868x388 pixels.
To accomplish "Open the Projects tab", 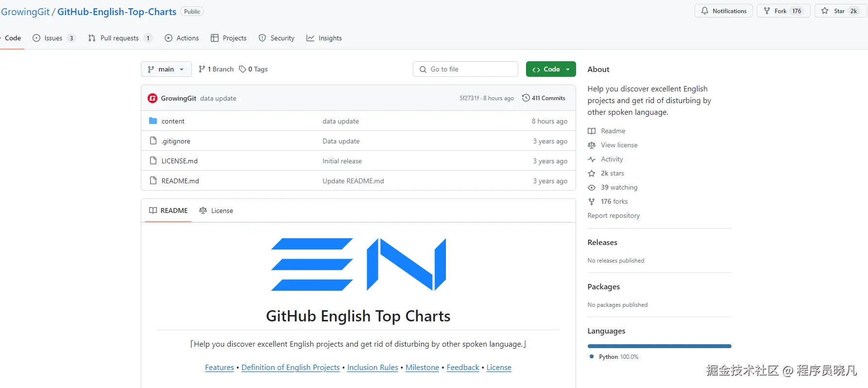I will tap(228, 38).
